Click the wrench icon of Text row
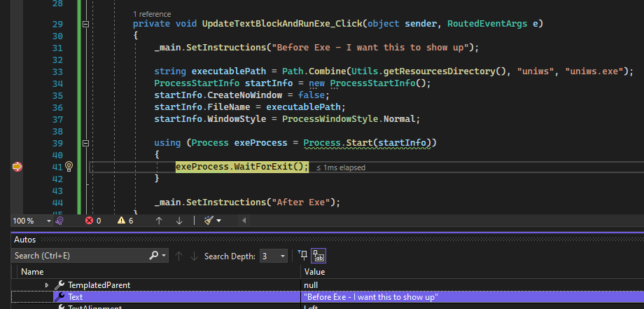The image size is (644, 309). click(59, 296)
